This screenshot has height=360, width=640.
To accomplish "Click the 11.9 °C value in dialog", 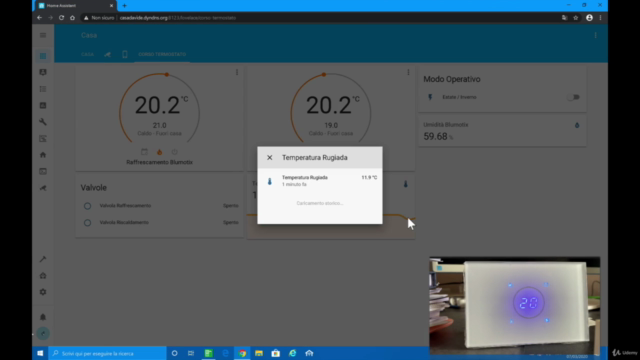I will click(x=369, y=178).
